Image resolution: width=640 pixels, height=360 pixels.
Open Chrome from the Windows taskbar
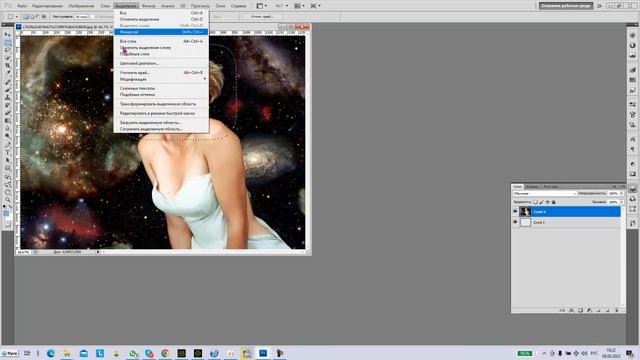pos(165,353)
